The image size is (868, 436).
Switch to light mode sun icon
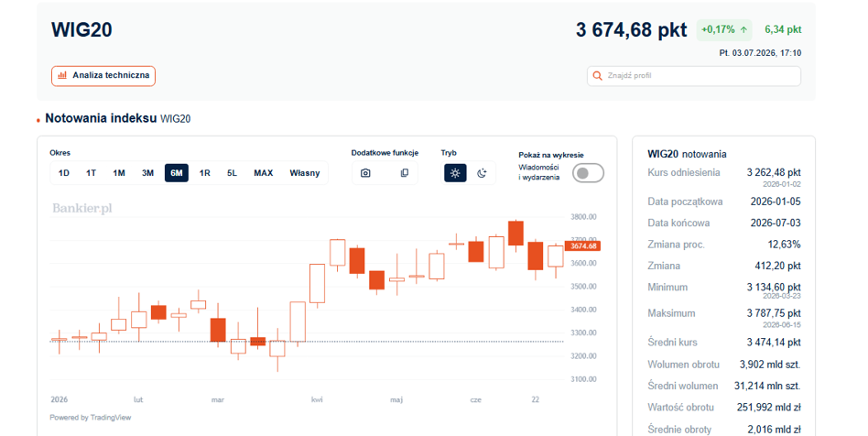coord(455,173)
